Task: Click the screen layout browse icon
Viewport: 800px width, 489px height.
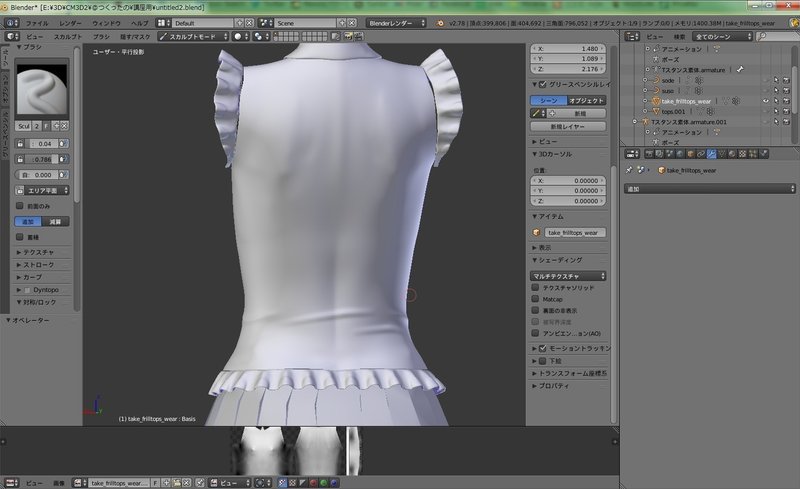Action: click(x=164, y=23)
